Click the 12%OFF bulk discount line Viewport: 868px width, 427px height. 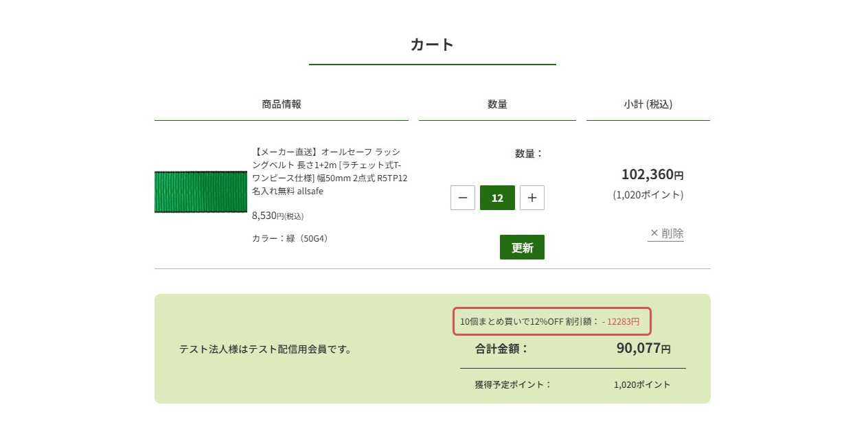click(x=549, y=321)
